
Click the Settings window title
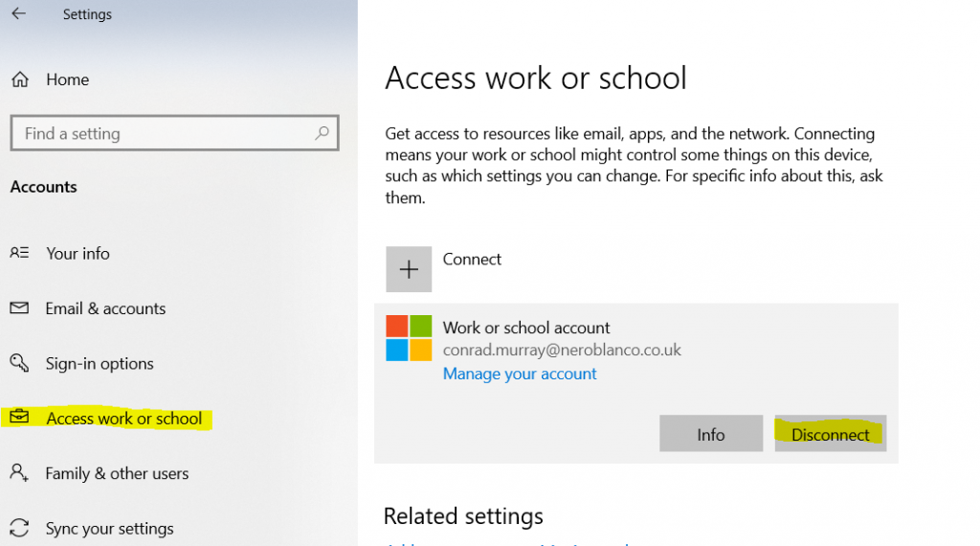click(x=87, y=14)
